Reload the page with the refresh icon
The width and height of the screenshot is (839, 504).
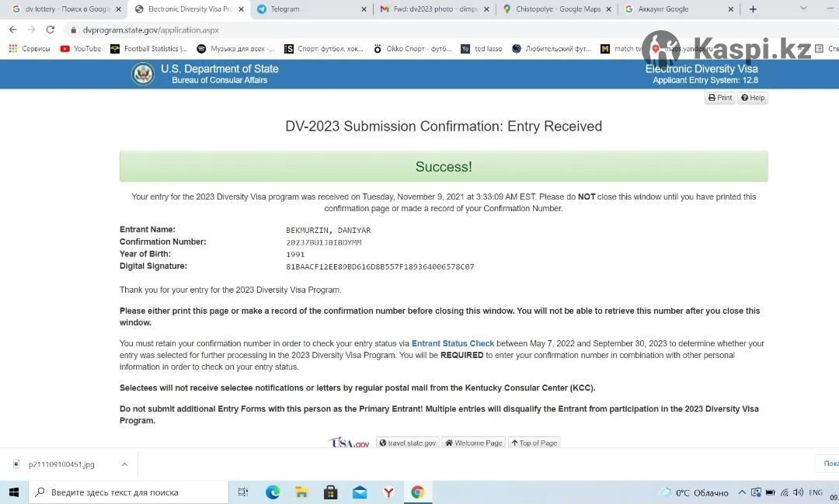pyautogui.click(x=50, y=30)
